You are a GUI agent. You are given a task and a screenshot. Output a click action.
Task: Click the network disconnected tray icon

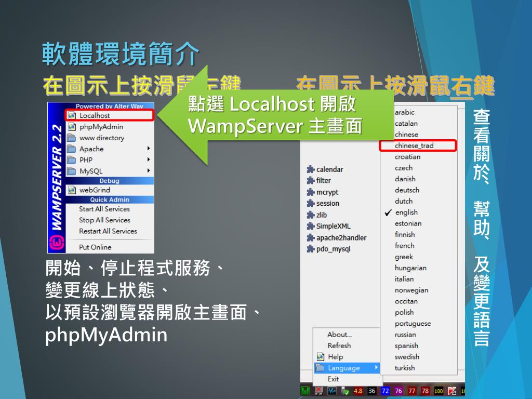point(318,391)
